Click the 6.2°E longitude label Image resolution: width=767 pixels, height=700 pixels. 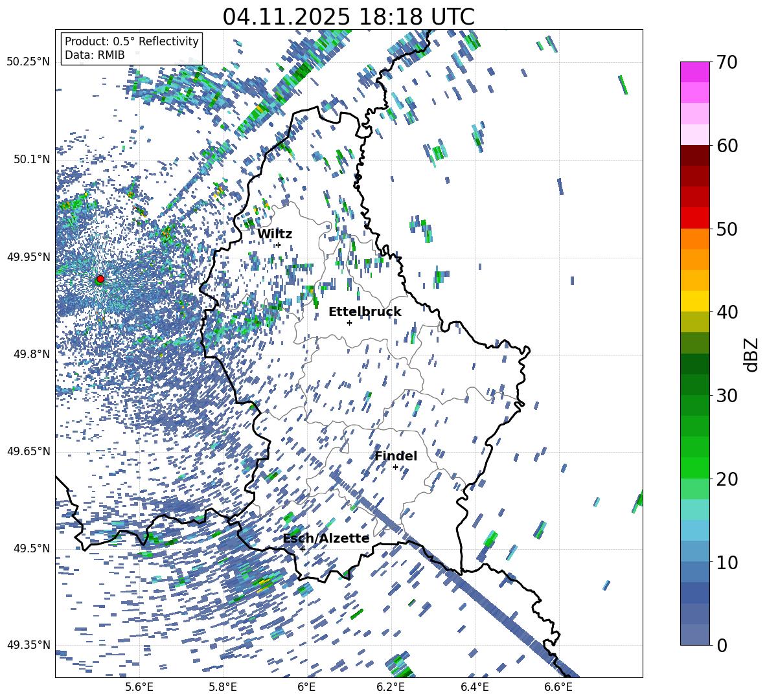[391, 687]
